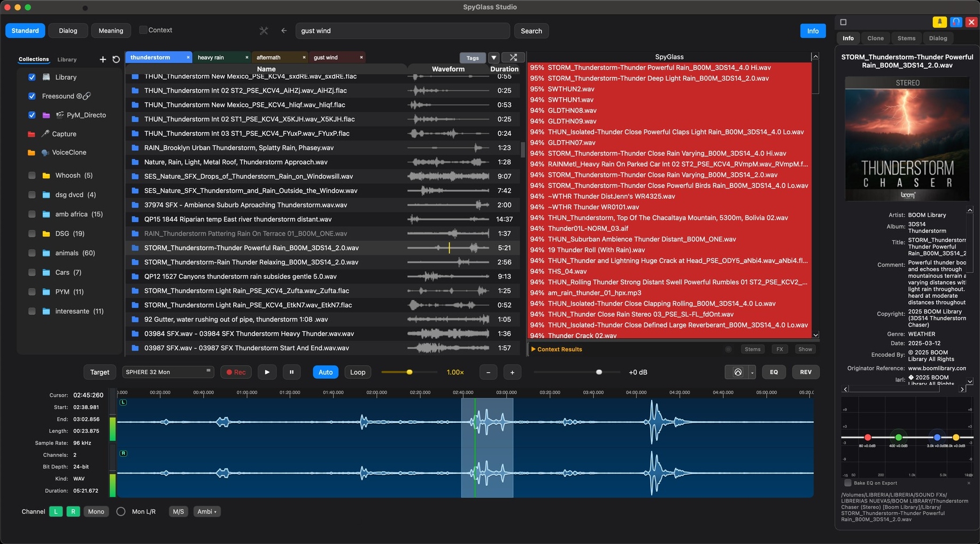Open the search tools wrench icon

[264, 31]
